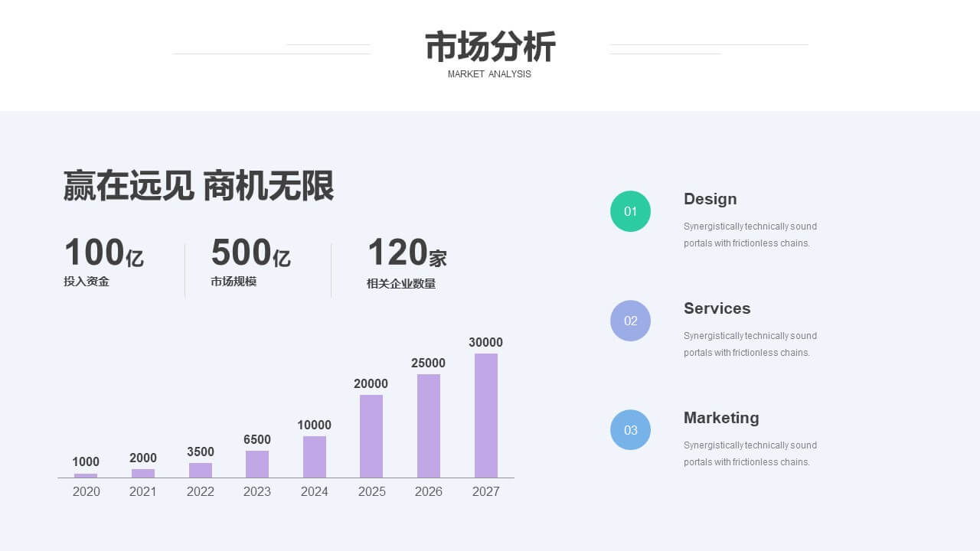Select the 500亿 figure
This screenshot has height=551, width=980.
point(250,253)
